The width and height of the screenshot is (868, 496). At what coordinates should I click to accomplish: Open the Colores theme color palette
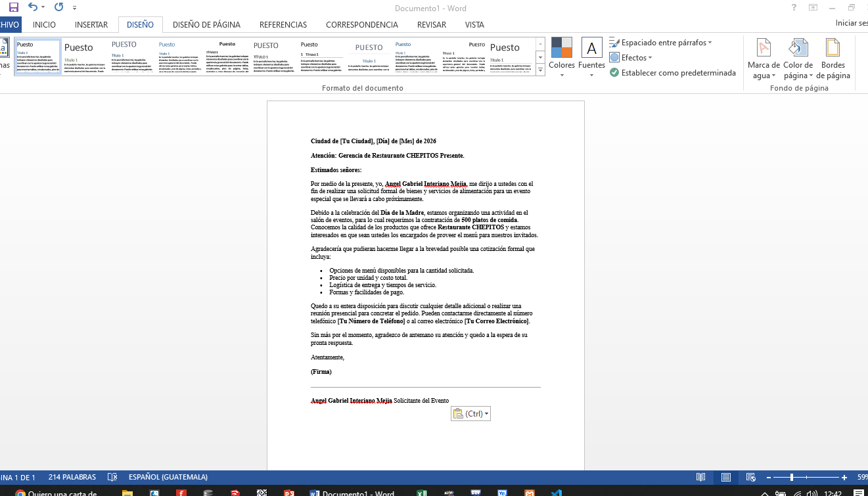click(562, 56)
